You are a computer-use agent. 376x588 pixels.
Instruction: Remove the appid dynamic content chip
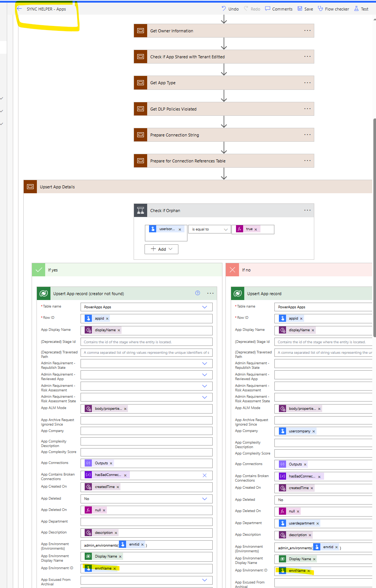pos(107,318)
